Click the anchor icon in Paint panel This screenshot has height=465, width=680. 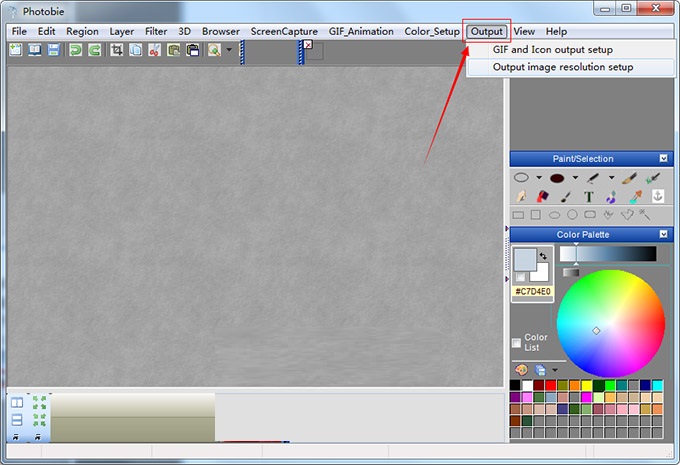click(658, 196)
